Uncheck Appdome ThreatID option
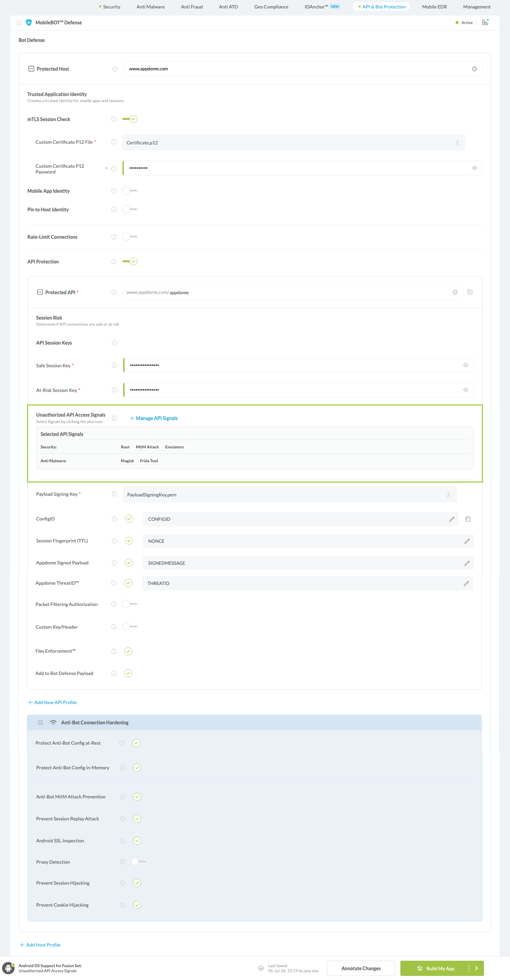510x980 pixels. click(128, 583)
